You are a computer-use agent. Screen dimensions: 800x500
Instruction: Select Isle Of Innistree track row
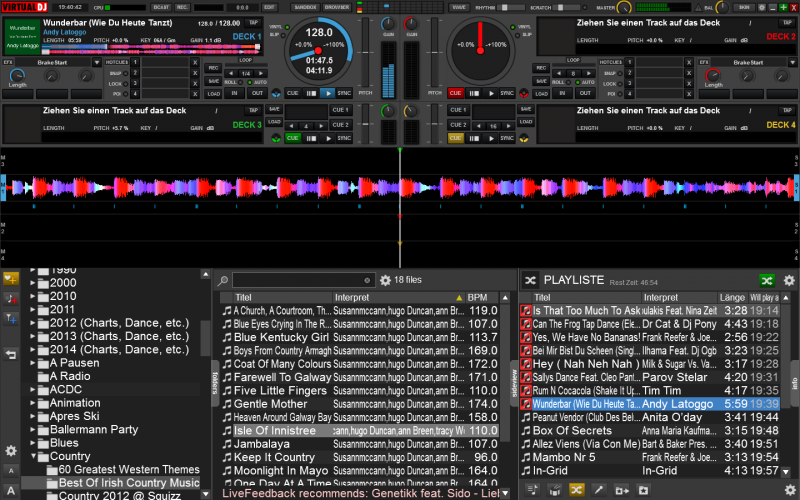tap(360, 431)
